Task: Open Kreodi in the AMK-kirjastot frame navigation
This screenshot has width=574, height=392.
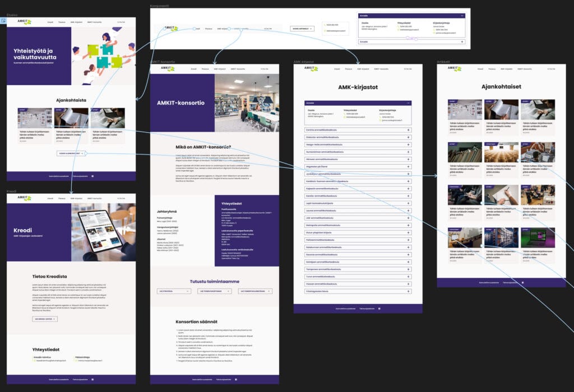Action: pyautogui.click(x=337, y=69)
